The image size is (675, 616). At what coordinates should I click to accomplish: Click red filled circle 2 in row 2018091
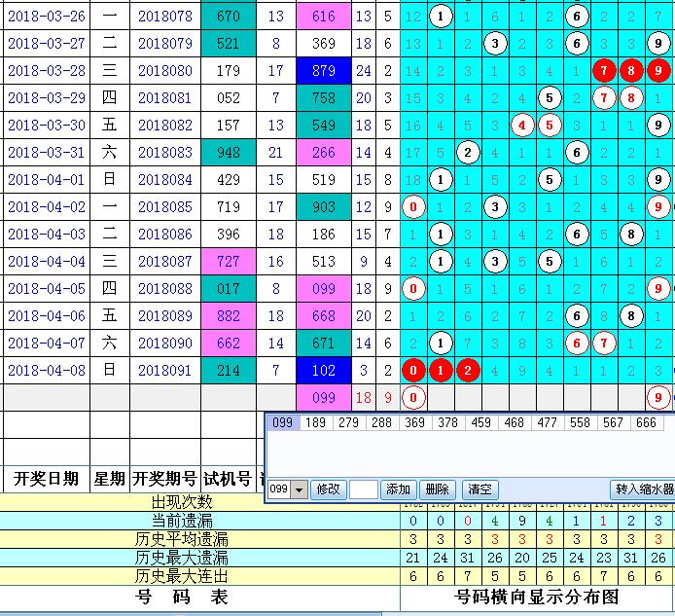[x=469, y=370]
